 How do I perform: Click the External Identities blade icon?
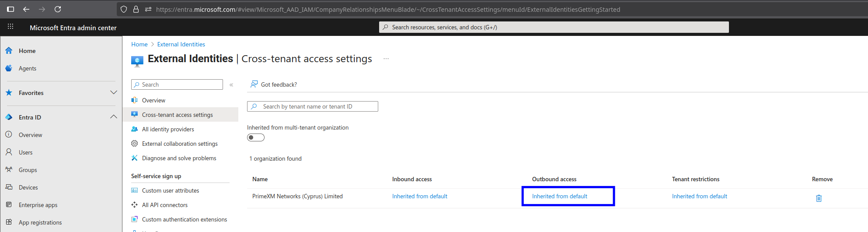(x=137, y=61)
